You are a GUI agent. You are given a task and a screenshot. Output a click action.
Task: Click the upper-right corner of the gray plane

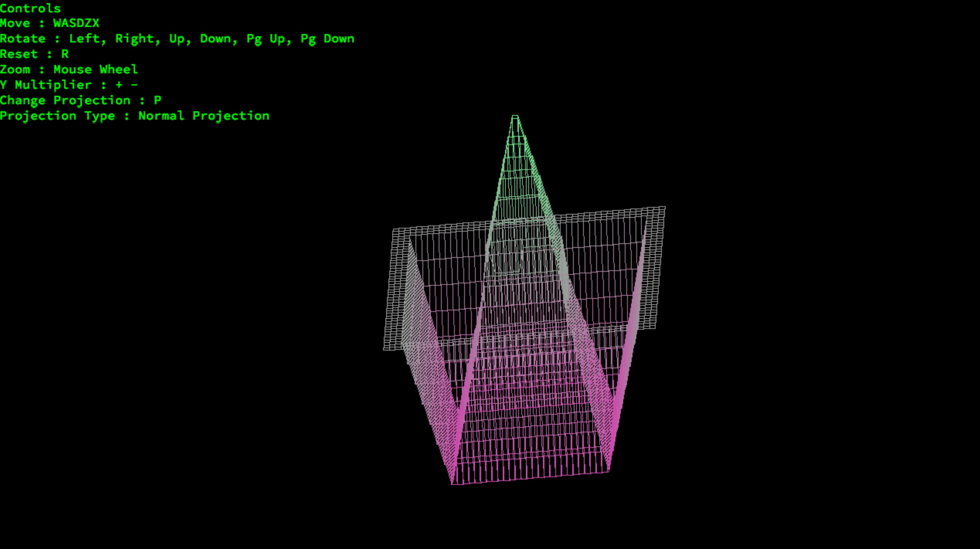[664, 208]
